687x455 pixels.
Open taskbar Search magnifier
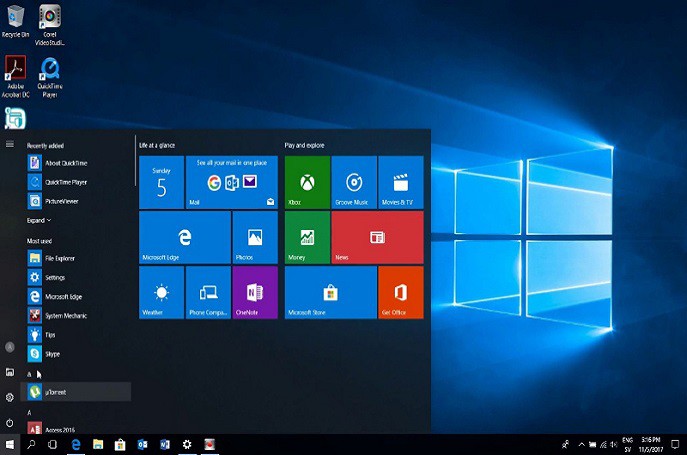click(31, 444)
